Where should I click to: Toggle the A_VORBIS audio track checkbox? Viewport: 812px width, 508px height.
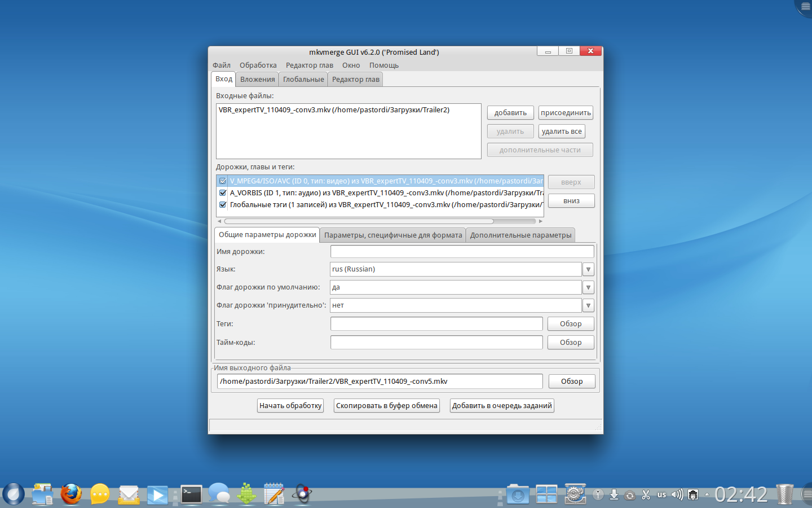[x=223, y=193]
